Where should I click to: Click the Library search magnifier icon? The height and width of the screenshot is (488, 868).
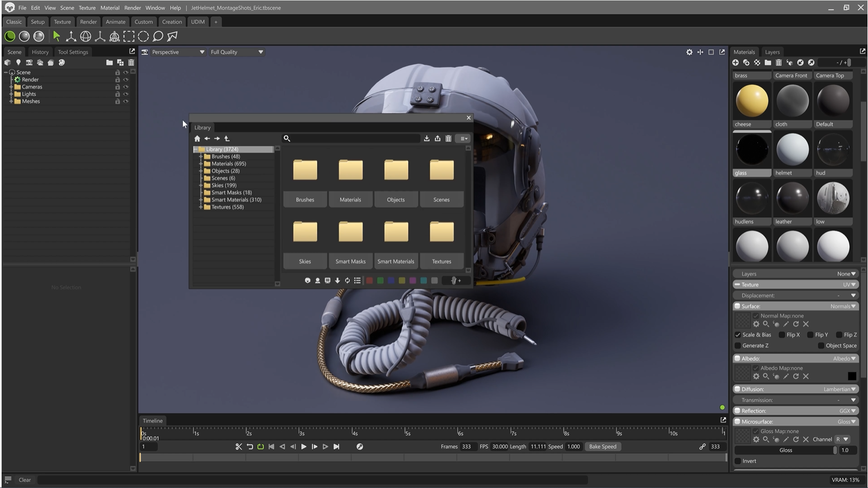(x=287, y=138)
